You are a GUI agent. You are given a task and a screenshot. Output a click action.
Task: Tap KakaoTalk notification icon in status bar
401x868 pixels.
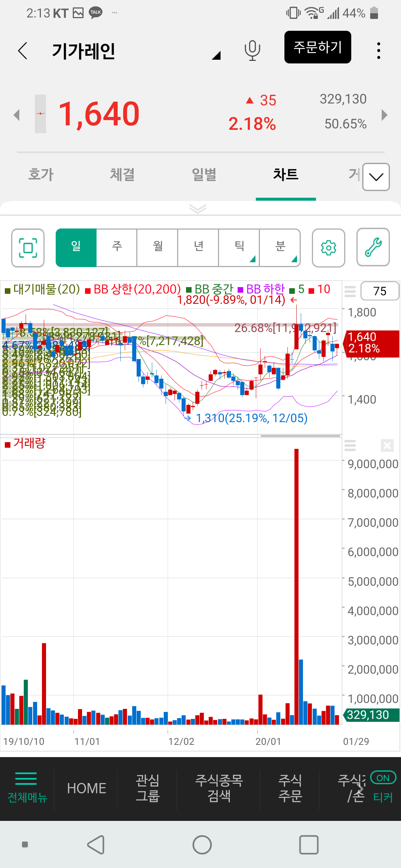[96, 13]
